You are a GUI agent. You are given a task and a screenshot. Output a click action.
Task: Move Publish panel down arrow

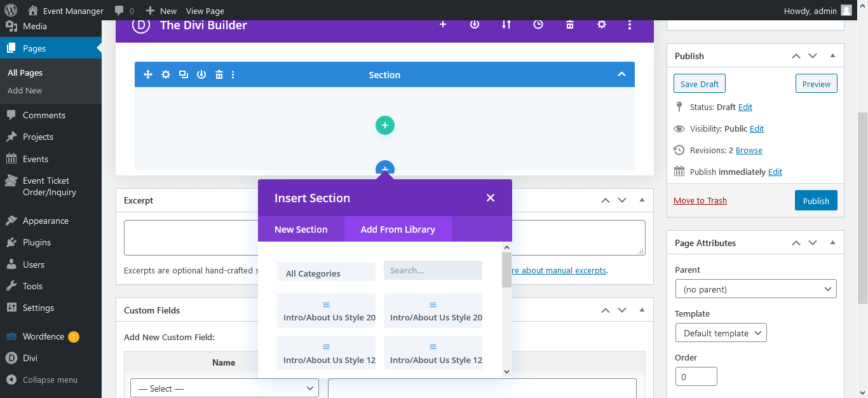pos(813,56)
